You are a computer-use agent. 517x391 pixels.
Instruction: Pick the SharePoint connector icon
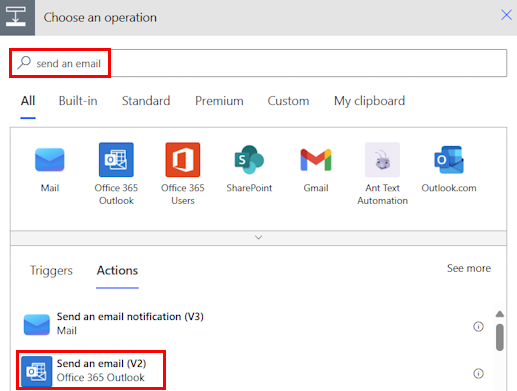249,160
